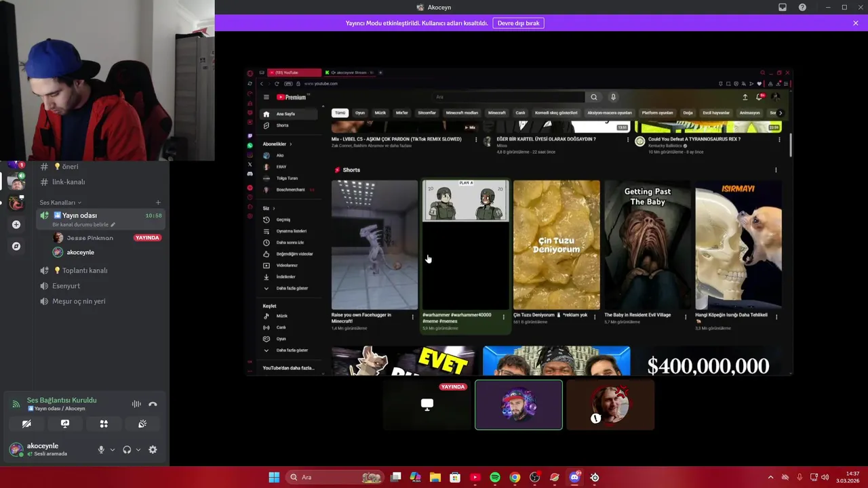Open the activities launcher button

[104, 424]
